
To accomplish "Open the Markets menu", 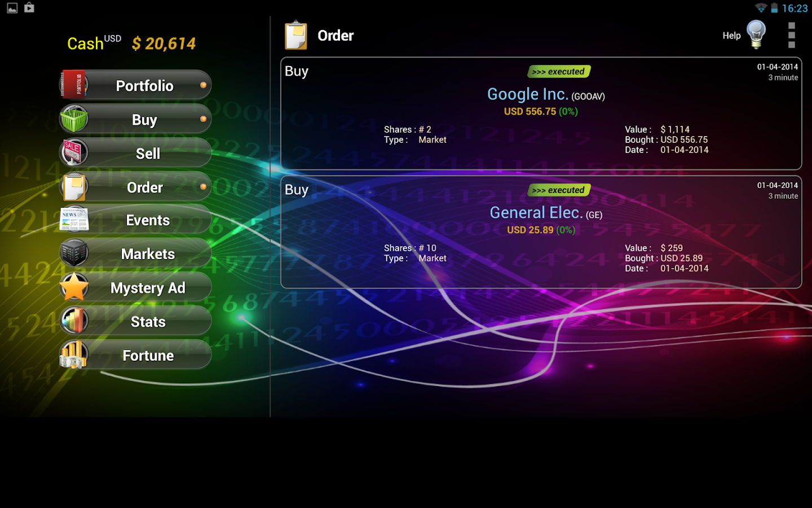I will (x=135, y=253).
